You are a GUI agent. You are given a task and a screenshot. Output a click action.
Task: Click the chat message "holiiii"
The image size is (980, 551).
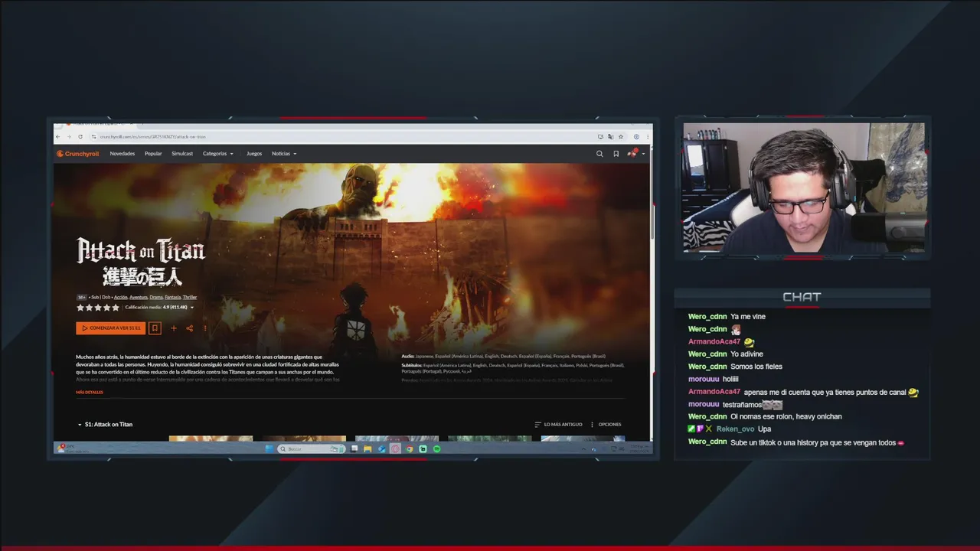(x=730, y=379)
